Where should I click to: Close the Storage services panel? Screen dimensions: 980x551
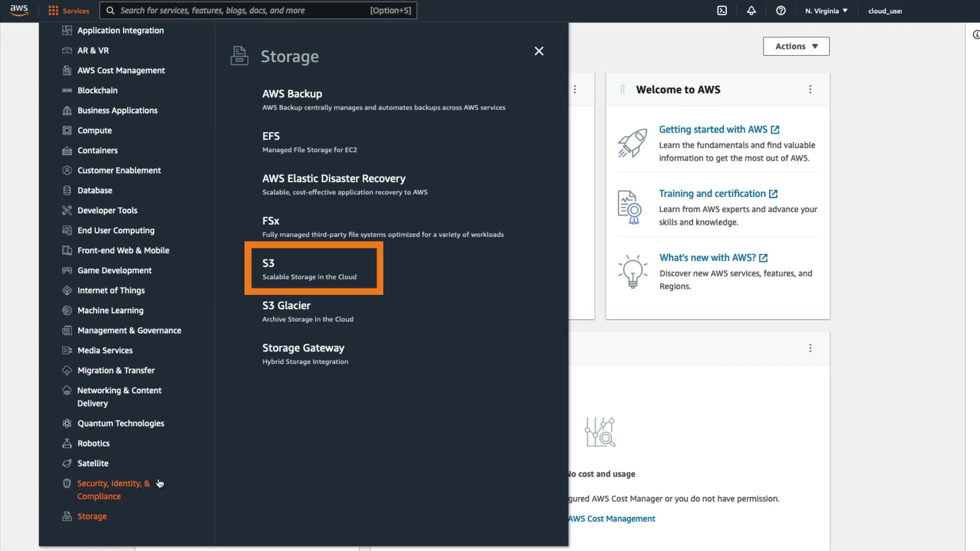pos(539,51)
